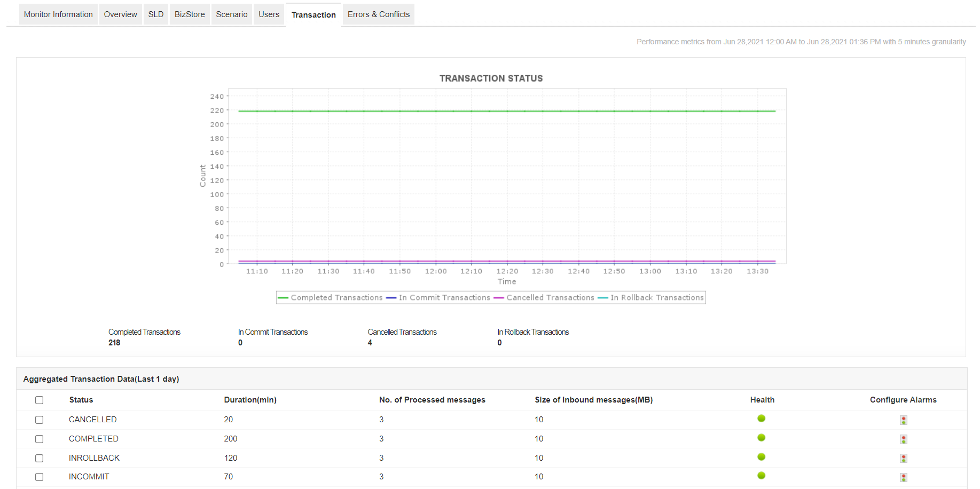The width and height of the screenshot is (980, 489).
Task: Go to the BizStore tab
Action: coord(190,14)
